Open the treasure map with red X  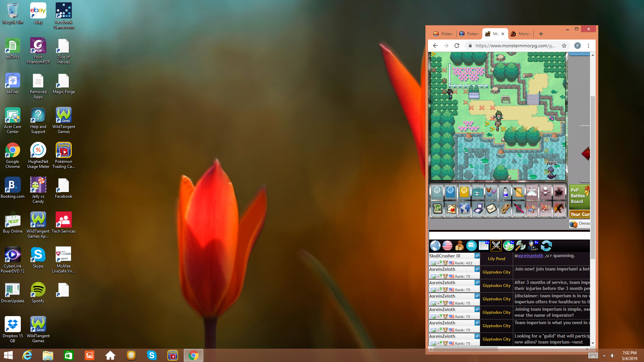click(x=451, y=208)
